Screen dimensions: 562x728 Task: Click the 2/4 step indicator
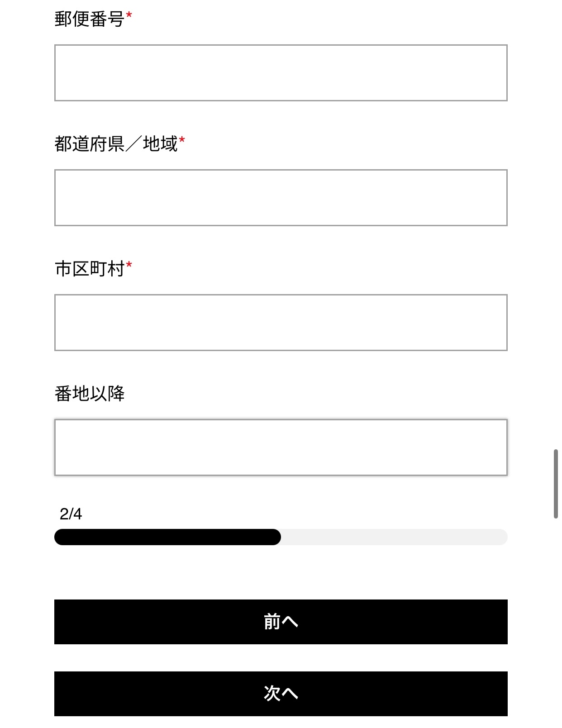tap(71, 514)
